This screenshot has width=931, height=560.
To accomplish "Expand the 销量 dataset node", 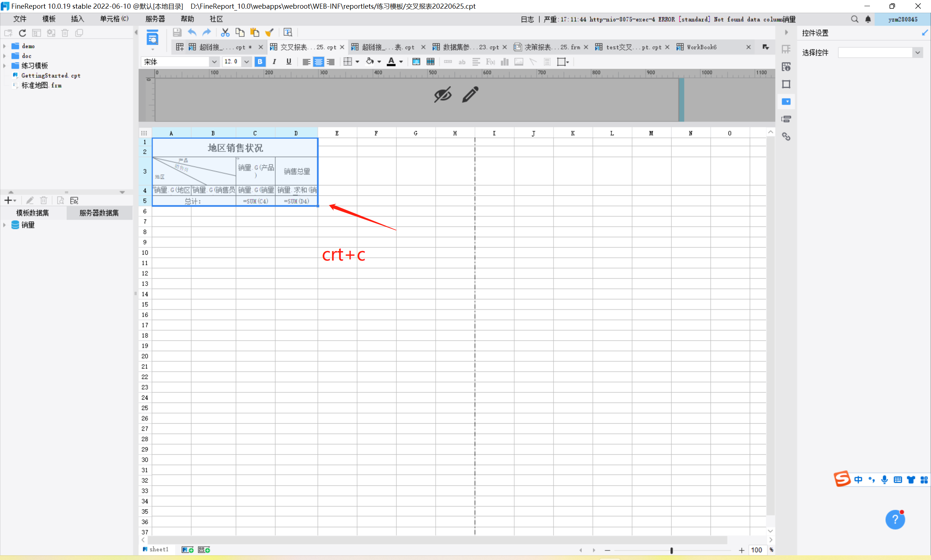I will (4, 225).
